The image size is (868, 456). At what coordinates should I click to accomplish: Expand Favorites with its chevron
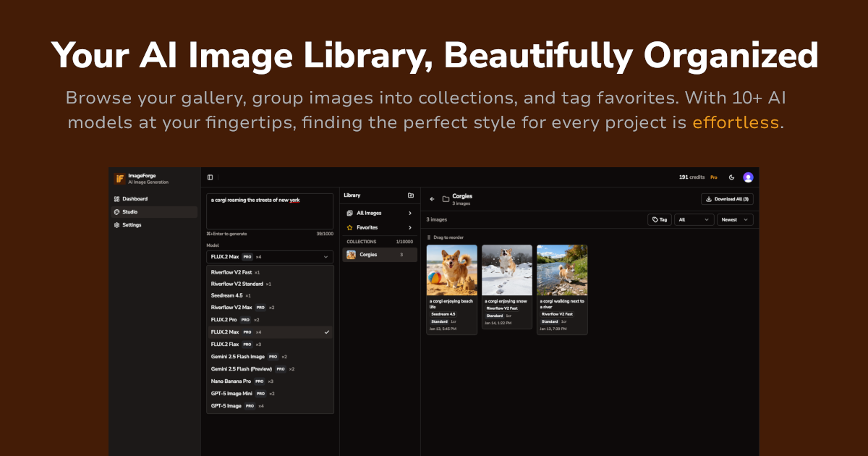pyautogui.click(x=410, y=227)
